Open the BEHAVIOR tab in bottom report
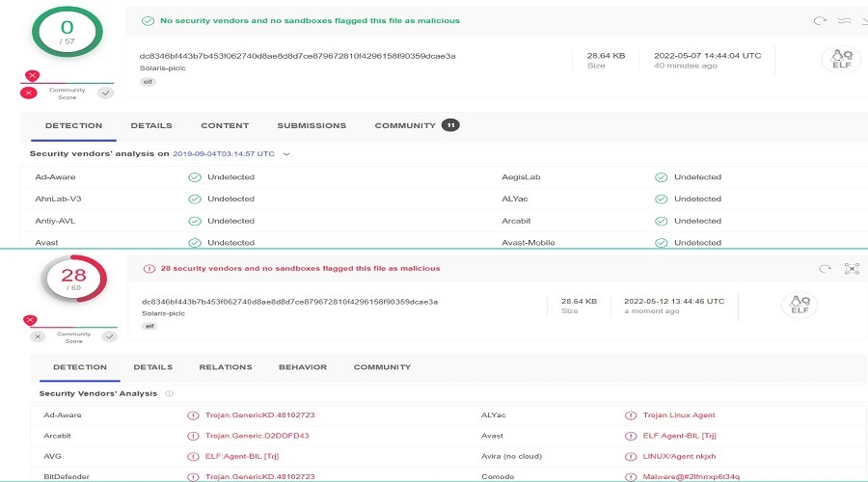 click(x=302, y=367)
